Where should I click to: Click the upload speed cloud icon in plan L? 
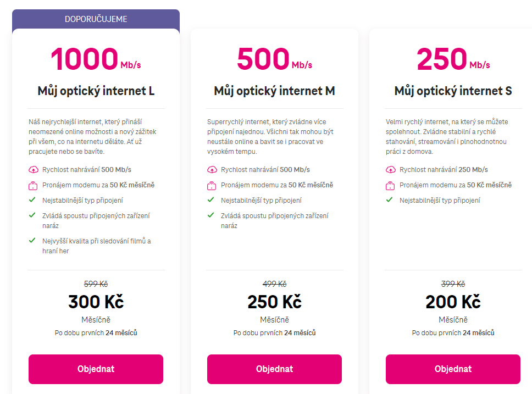[33, 170]
